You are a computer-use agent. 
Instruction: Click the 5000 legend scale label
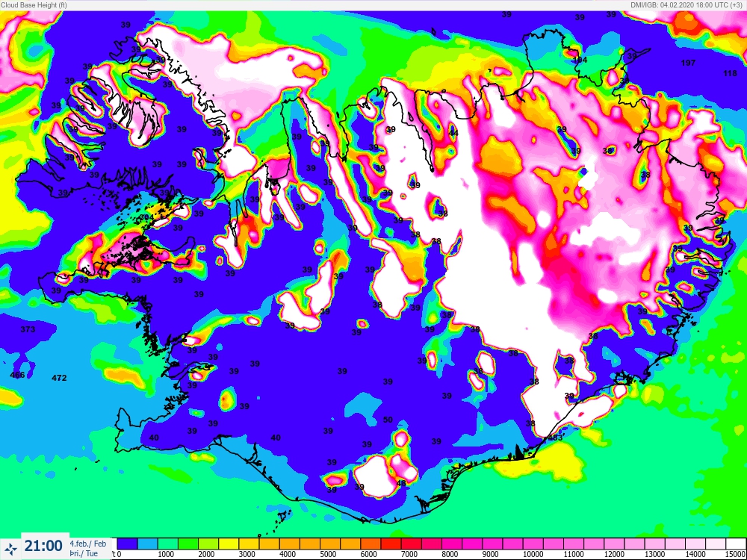click(x=328, y=555)
